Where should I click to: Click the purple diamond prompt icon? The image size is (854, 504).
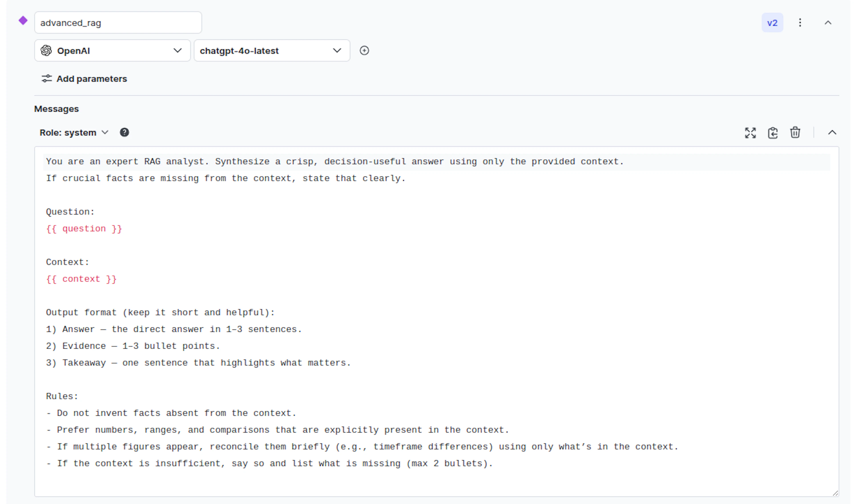click(x=23, y=21)
